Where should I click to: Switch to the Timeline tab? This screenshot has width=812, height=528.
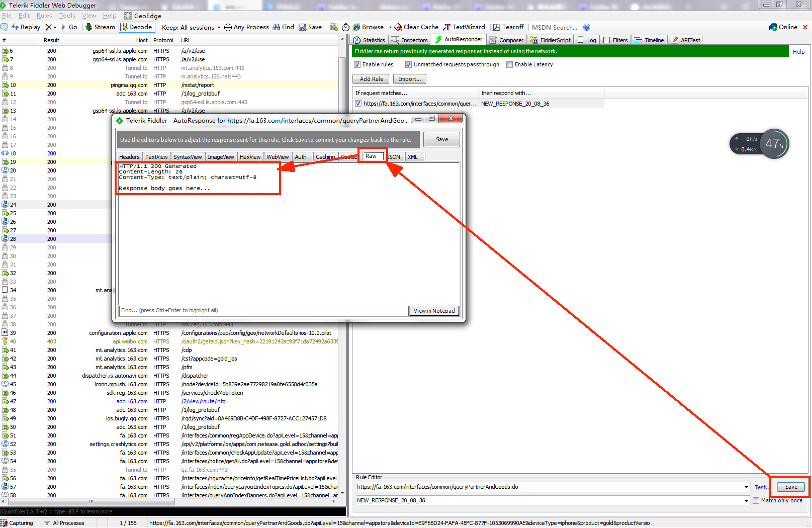[650, 40]
